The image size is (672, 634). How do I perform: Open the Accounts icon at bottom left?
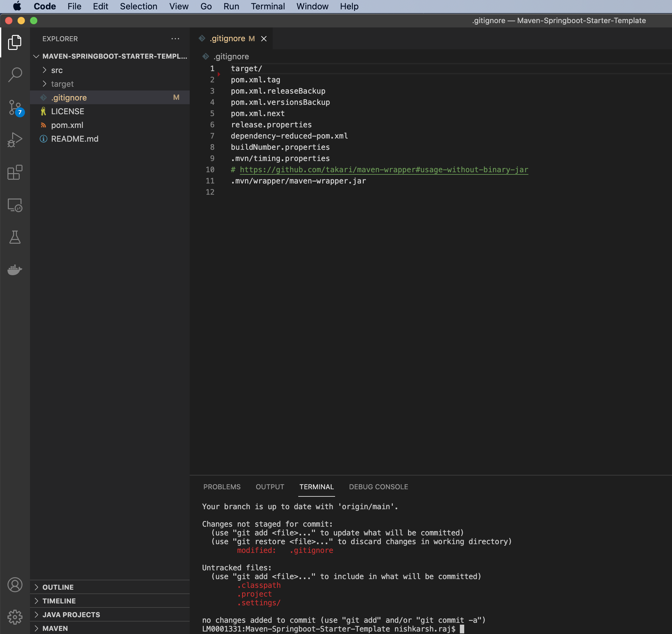tap(15, 585)
